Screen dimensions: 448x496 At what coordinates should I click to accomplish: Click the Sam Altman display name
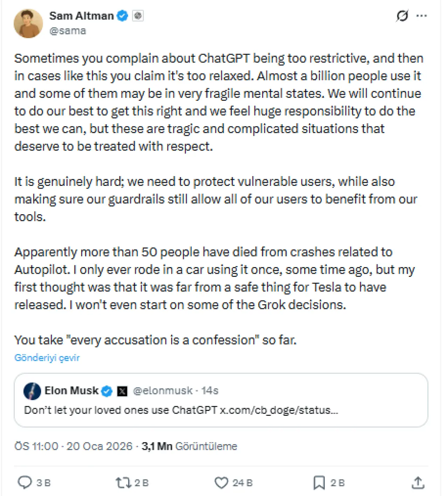81,16
